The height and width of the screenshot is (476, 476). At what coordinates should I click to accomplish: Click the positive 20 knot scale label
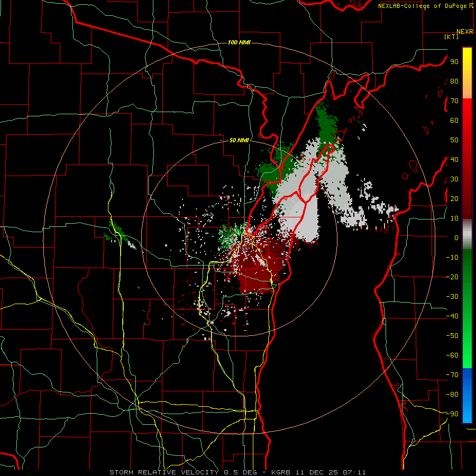454,198
